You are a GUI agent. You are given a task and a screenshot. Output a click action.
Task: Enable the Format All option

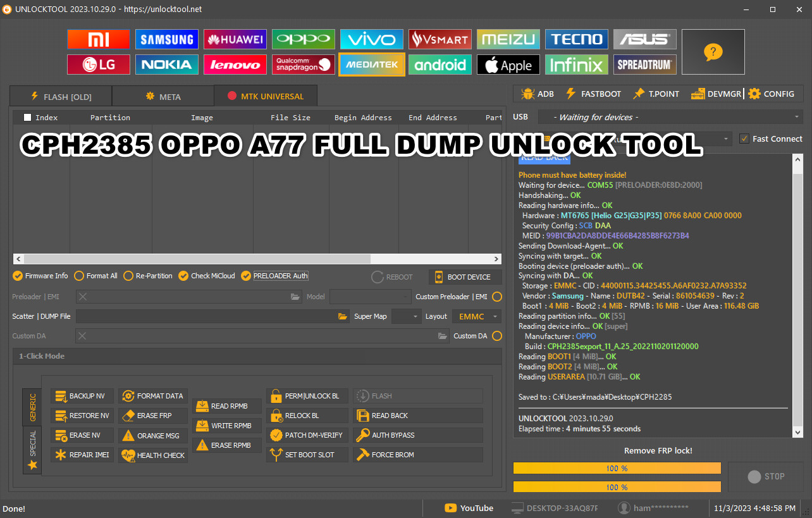(x=95, y=276)
